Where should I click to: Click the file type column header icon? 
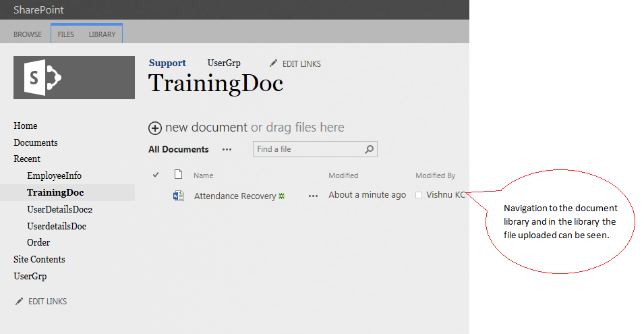178,175
